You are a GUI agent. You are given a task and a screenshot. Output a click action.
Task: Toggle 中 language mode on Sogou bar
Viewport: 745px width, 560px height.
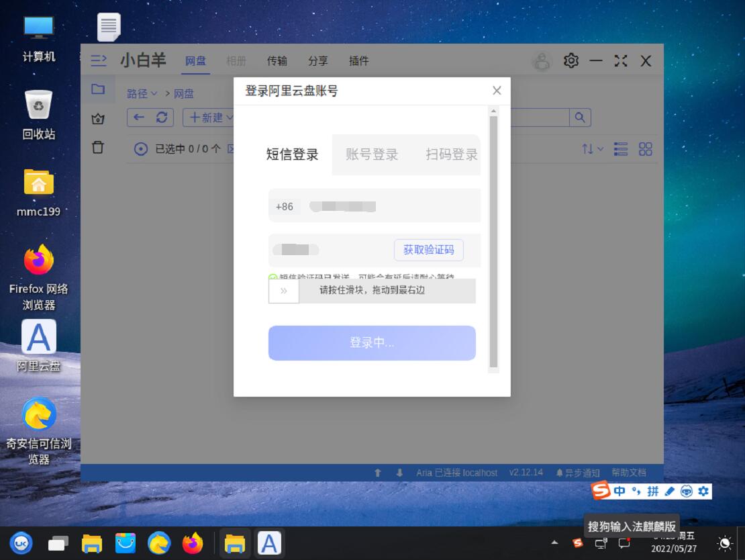coord(619,491)
